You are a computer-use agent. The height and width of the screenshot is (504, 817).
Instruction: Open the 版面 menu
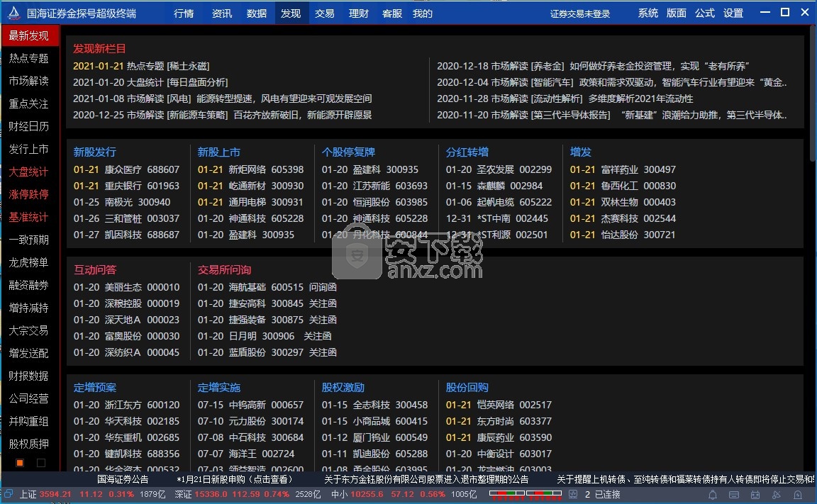click(x=677, y=13)
